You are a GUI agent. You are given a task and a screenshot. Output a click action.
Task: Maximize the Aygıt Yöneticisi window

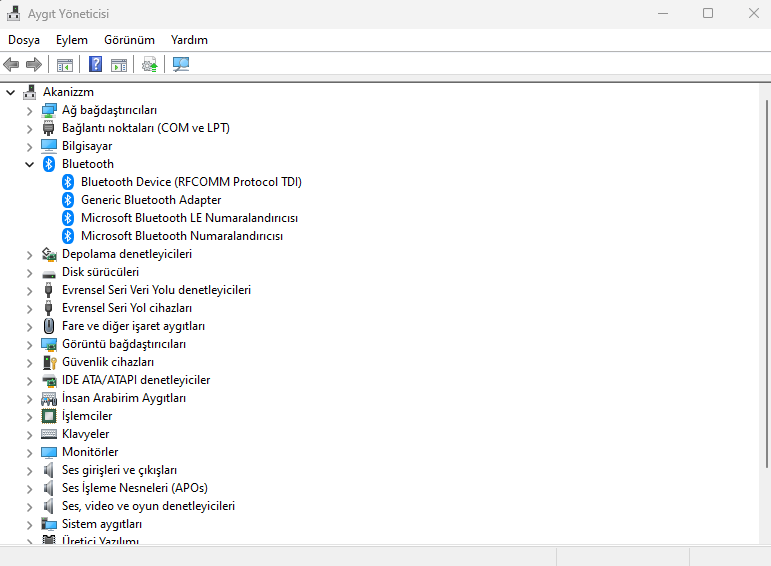(x=708, y=13)
